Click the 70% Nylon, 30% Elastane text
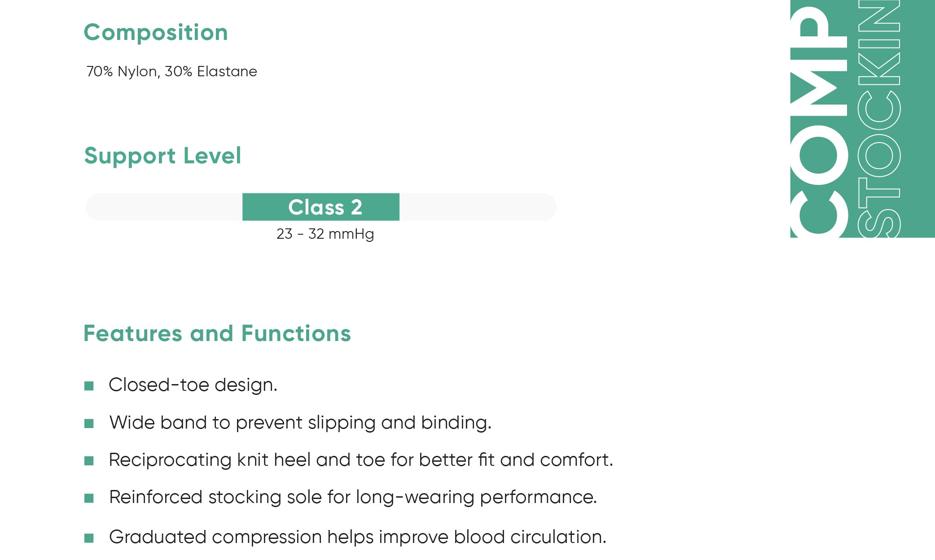 point(171,71)
